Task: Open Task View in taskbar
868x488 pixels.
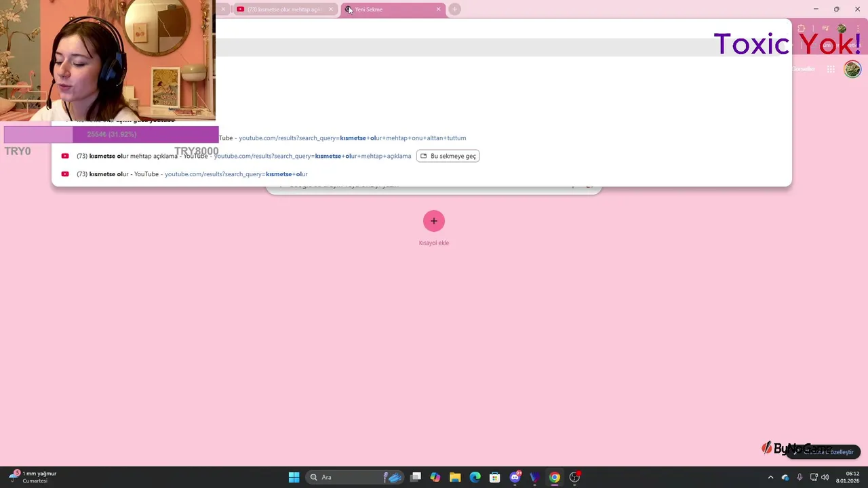Action: point(416,477)
